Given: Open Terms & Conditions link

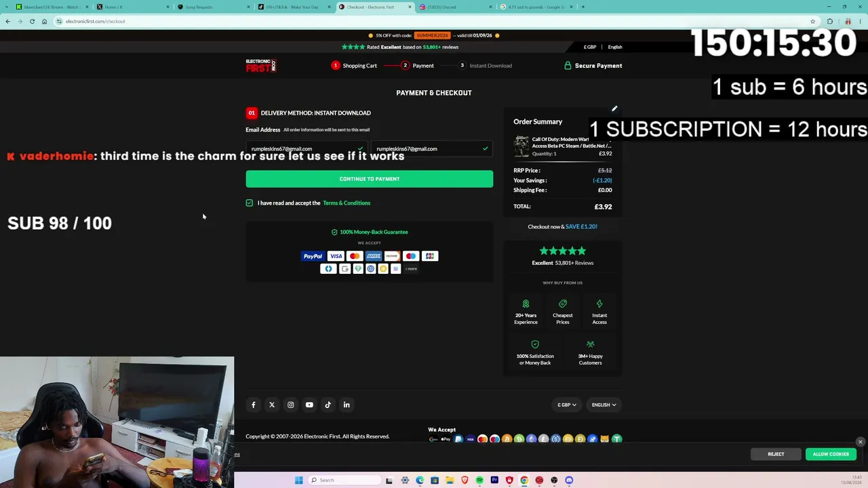Looking at the screenshot, I should point(347,203).
